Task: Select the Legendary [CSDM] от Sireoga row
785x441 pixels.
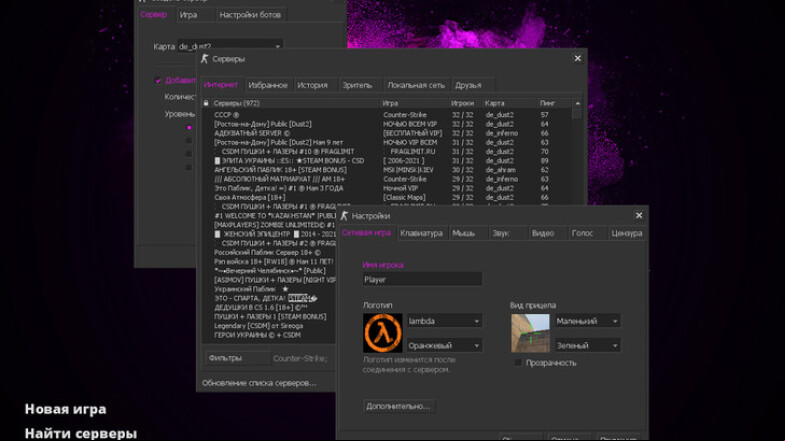Action: pos(269,325)
